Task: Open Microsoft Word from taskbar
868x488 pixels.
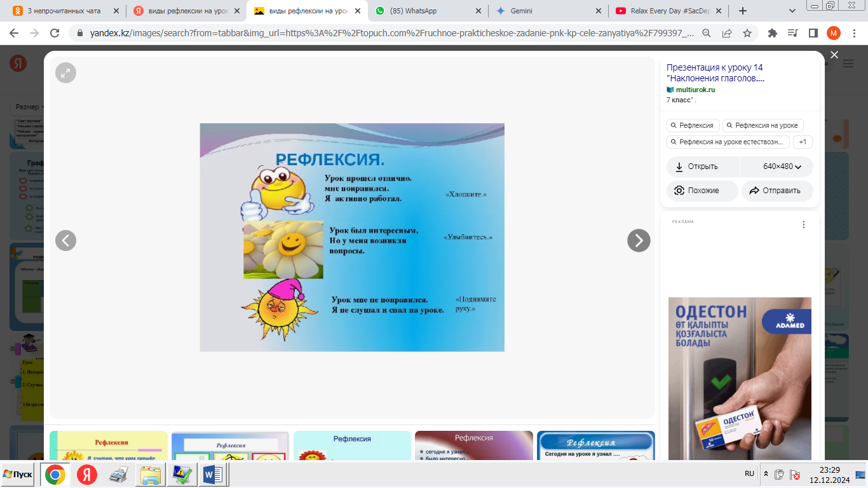Action: click(x=213, y=475)
